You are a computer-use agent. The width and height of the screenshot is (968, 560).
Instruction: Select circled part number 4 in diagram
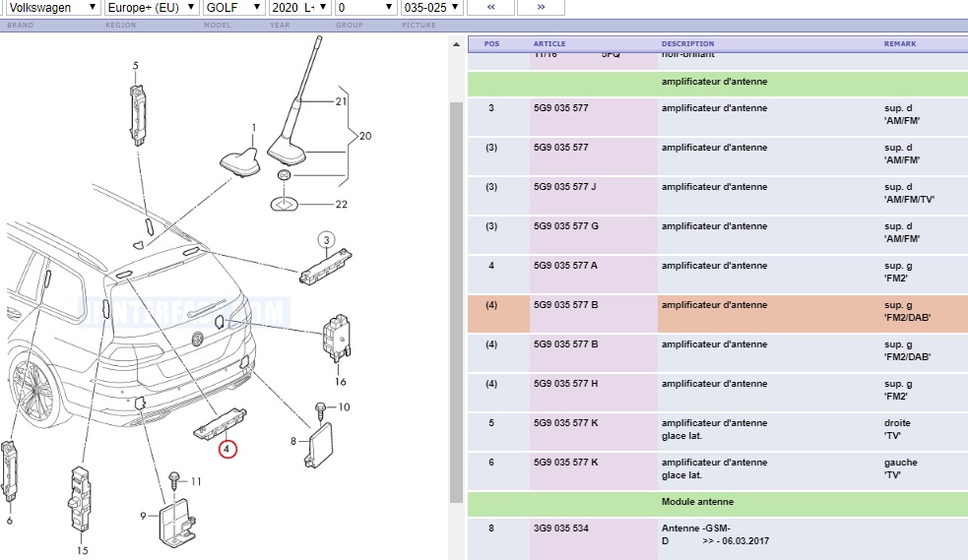tap(226, 449)
